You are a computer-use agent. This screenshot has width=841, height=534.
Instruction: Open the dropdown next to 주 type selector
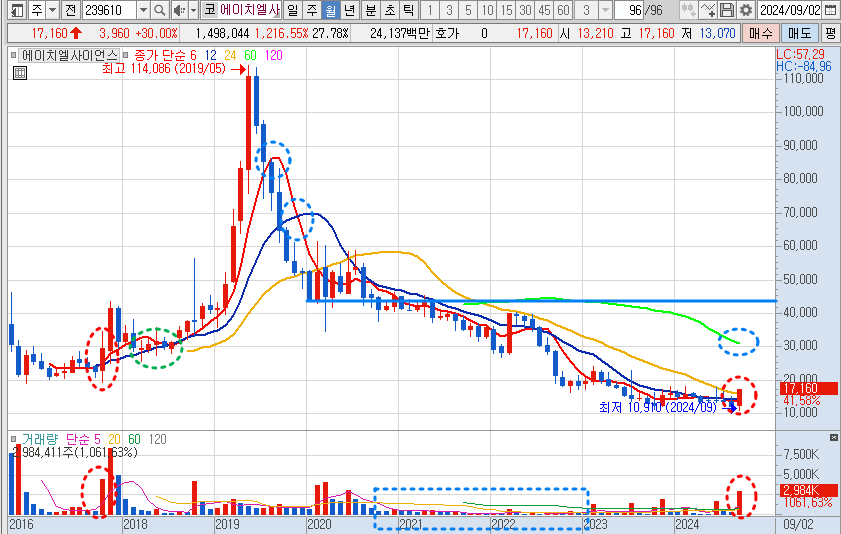tap(53, 10)
